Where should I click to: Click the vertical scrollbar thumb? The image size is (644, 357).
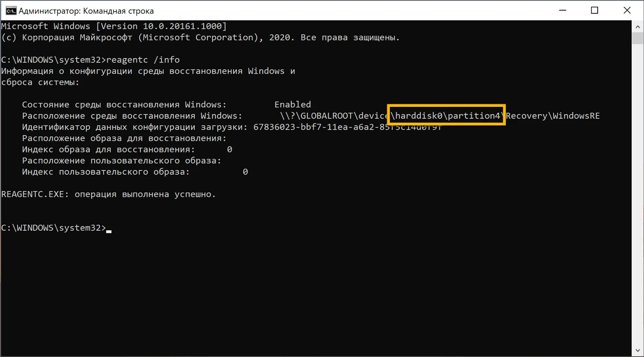(638, 38)
